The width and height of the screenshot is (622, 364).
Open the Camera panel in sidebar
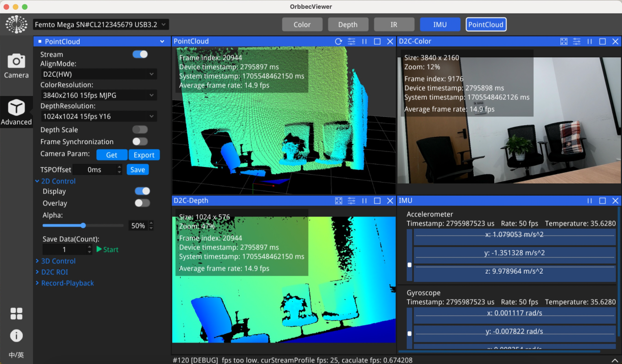click(16, 66)
